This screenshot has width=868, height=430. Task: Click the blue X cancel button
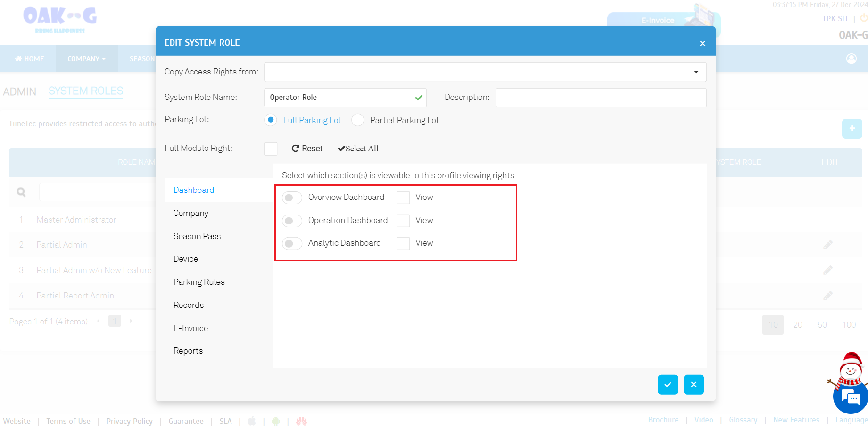[694, 385]
